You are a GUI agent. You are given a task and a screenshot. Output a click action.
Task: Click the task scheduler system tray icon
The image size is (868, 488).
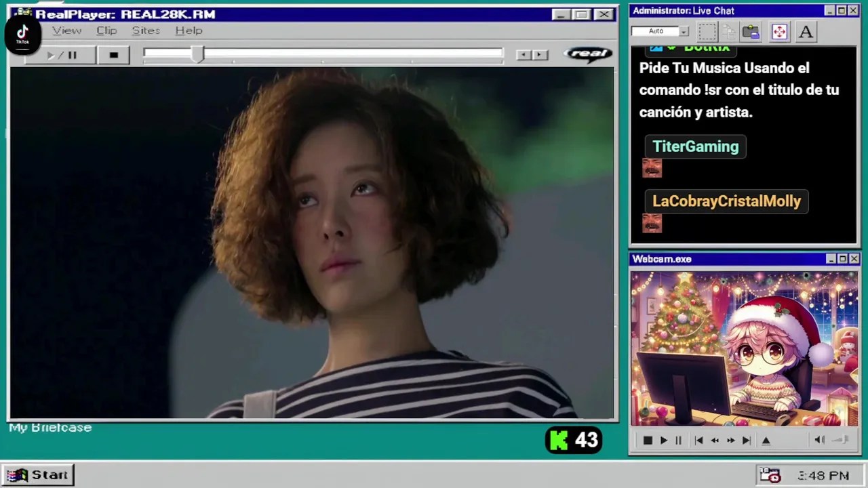(x=770, y=475)
